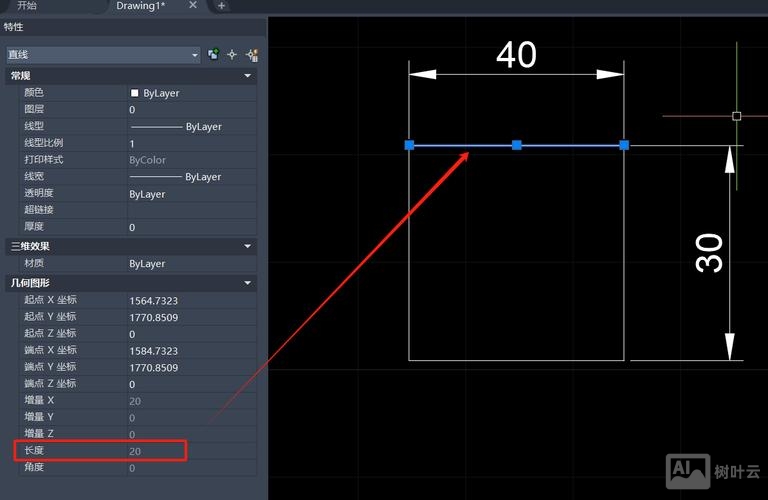The height and width of the screenshot is (500, 768).
Task: Click the 颜色 ByLayer color swatch
Action: (x=135, y=93)
